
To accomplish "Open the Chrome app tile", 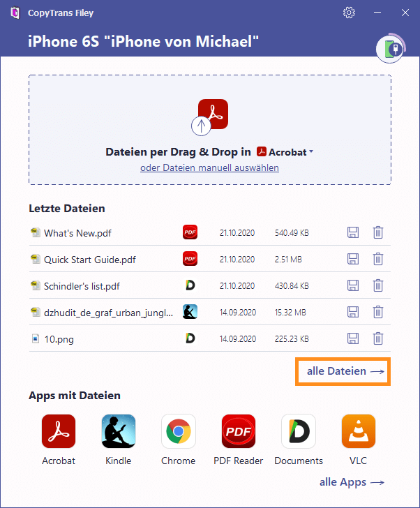I will click(x=179, y=440).
